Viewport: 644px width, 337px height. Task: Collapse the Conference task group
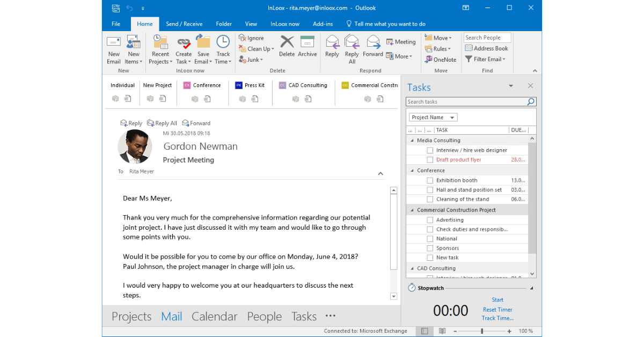412,171
